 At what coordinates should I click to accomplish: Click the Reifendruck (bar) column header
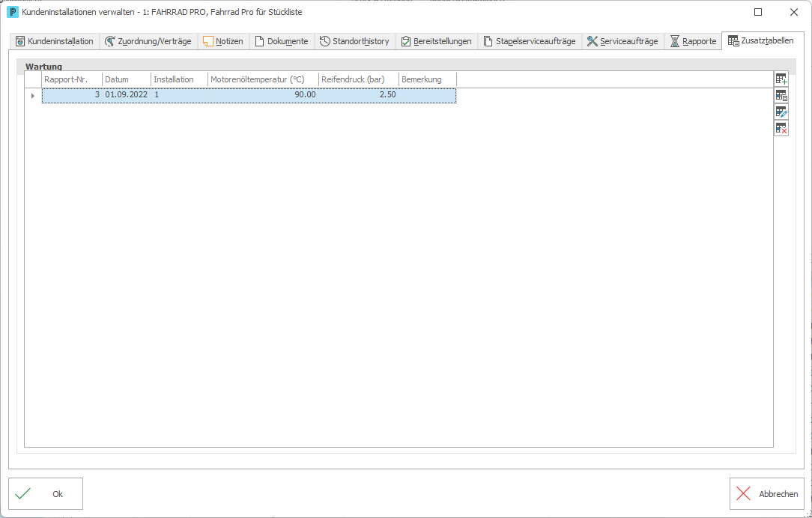(358, 79)
